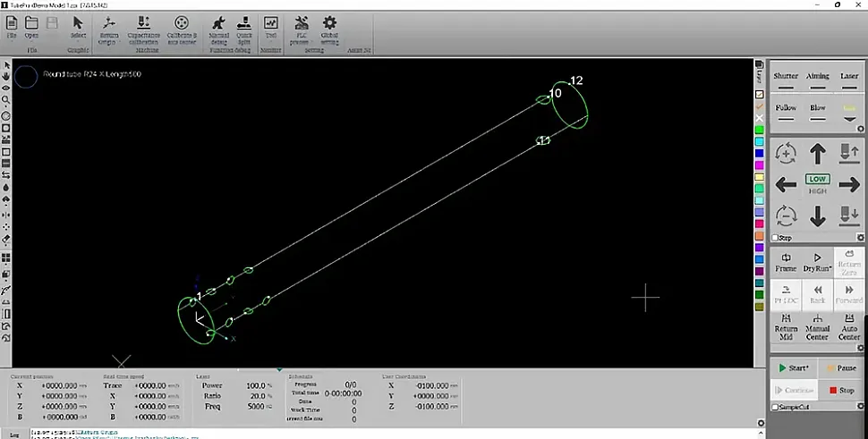Open the File menu icon in ribbon
This screenshot has height=439, width=868.
tap(11, 27)
